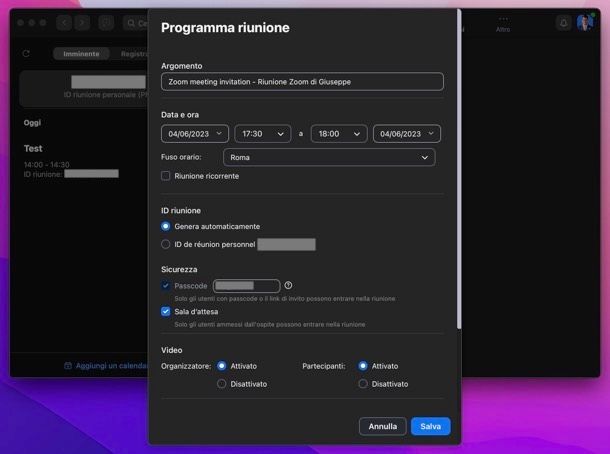Open the 17:30 start time dropdown
This screenshot has height=454, width=610.
[x=263, y=134]
